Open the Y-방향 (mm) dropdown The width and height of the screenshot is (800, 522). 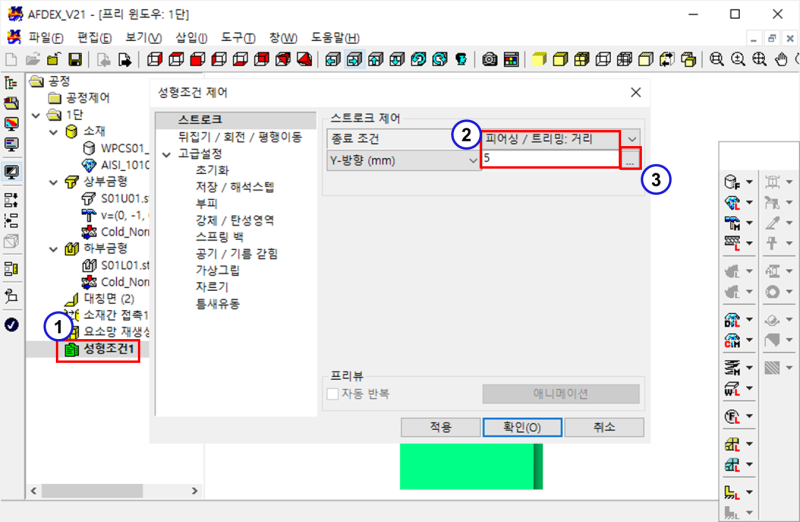click(472, 159)
